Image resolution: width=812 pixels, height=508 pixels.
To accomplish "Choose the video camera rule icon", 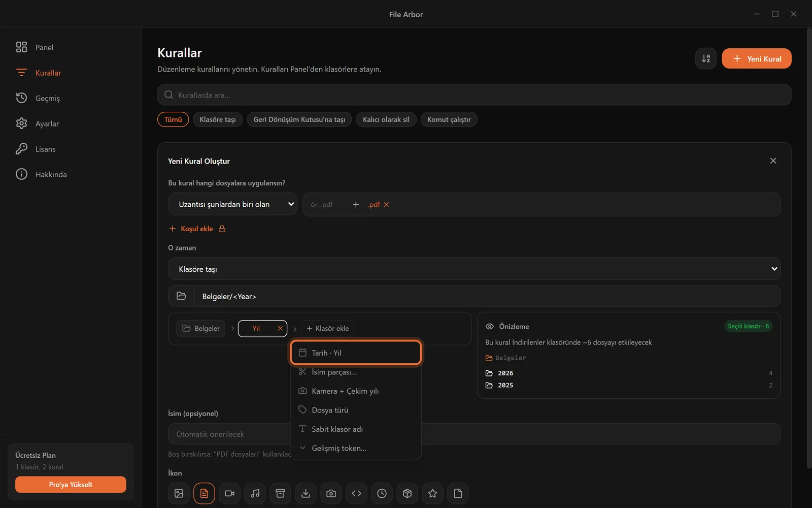I will click(x=229, y=493).
